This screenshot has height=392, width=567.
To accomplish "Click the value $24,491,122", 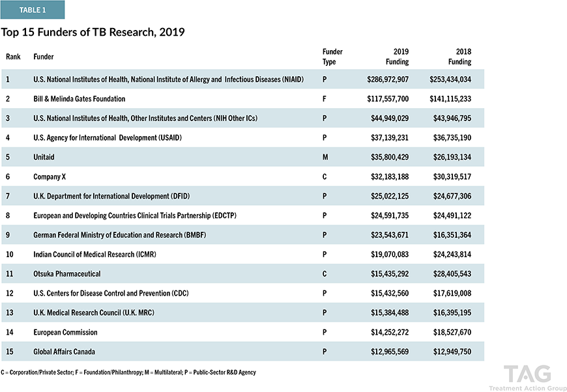I will (x=452, y=216).
